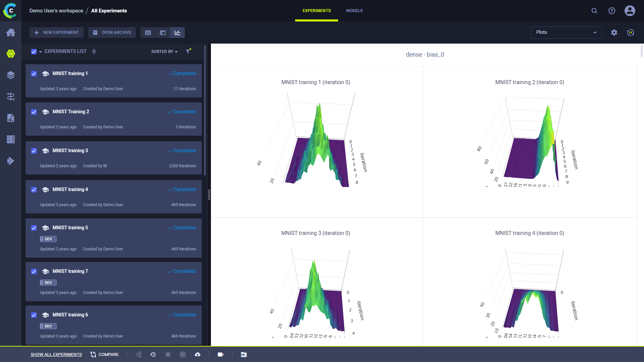Add a tag to selected experiments
This screenshot has height=362, width=644.
pyautogui.click(x=221, y=354)
